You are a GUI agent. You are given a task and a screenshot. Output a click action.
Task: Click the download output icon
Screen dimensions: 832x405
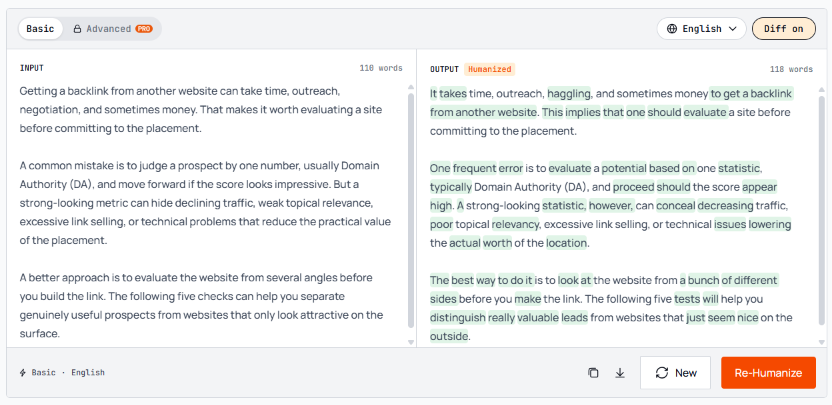tap(620, 373)
